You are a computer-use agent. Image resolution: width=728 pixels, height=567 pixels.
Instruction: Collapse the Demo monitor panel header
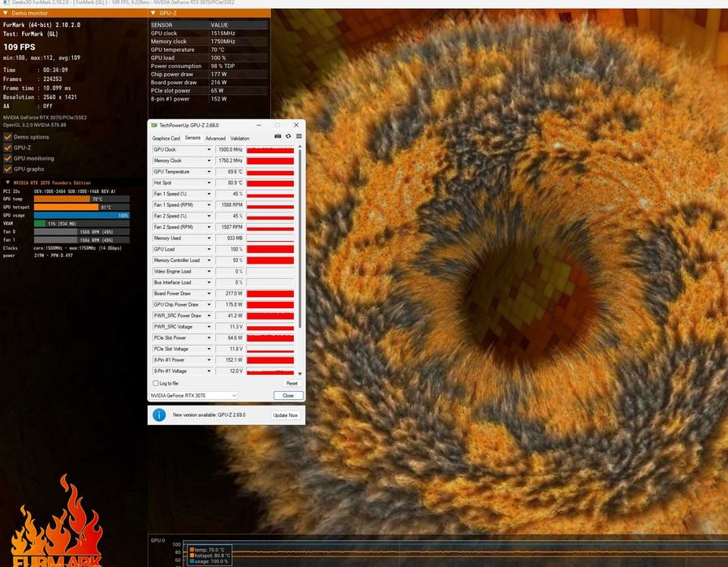tap(6, 13)
